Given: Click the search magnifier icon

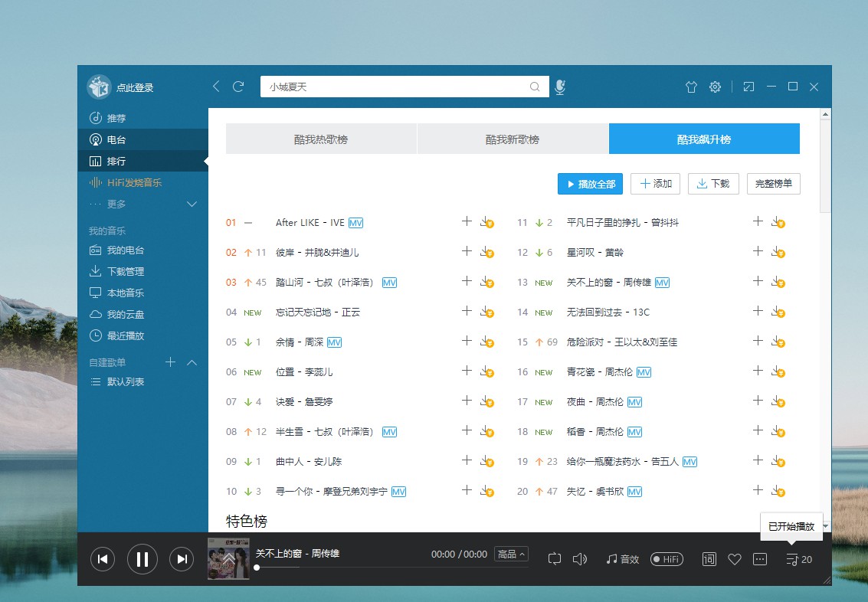Looking at the screenshot, I should pyautogui.click(x=534, y=87).
